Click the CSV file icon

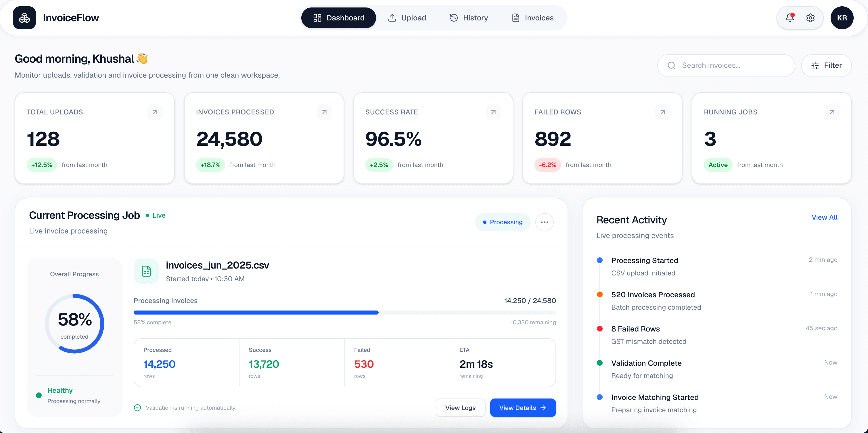[x=146, y=271]
